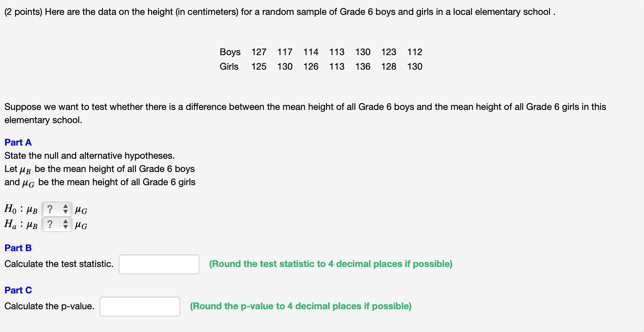Image resolution: width=644 pixels, height=332 pixels.
Task: Click the down arrow on H0 selector
Action: pyautogui.click(x=66, y=211)
